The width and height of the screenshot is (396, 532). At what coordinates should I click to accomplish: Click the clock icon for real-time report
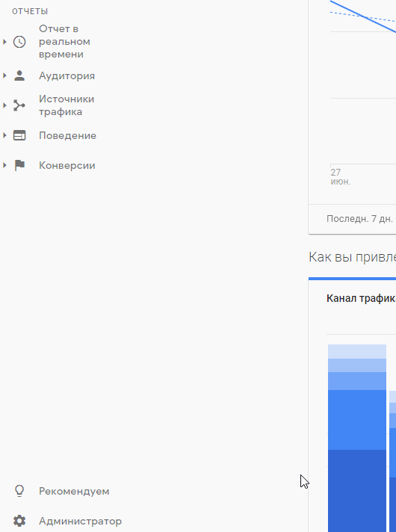(x=19, y=42)
